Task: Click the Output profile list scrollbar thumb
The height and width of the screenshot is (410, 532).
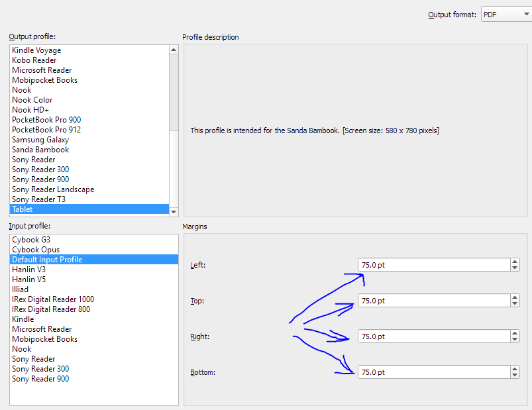Action: (174, 92)
